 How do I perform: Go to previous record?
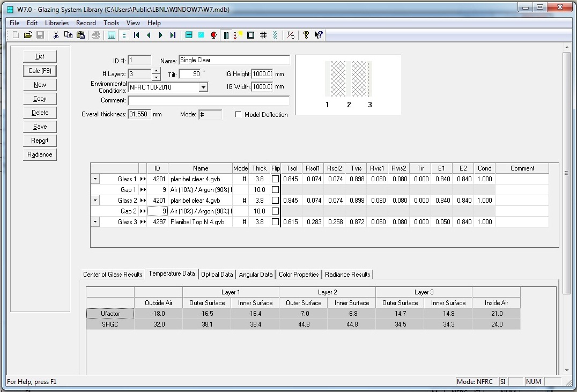[x=149, y=35]
